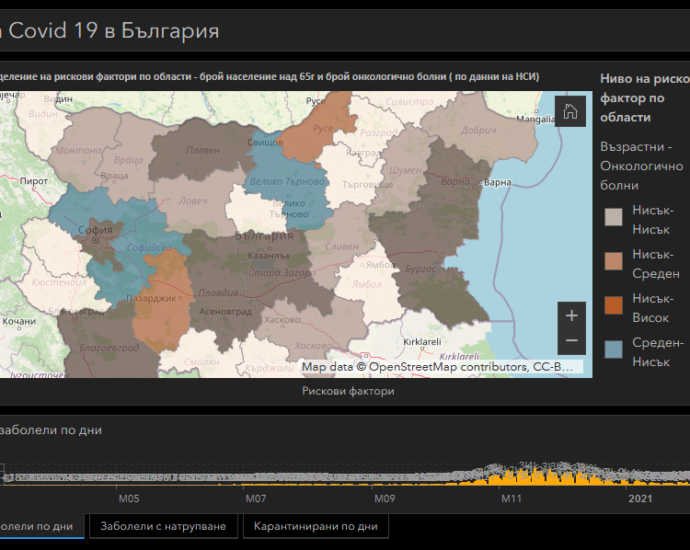Select the Ямбол region label
Screen dimensions: 690x550
coord(367,285)
